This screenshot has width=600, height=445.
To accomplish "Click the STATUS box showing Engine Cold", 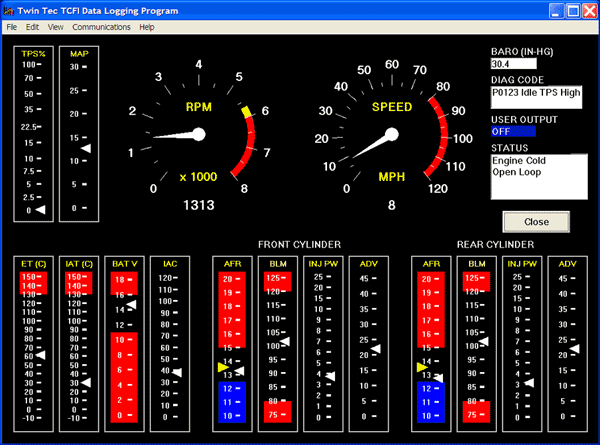I will tap(536, 176).
